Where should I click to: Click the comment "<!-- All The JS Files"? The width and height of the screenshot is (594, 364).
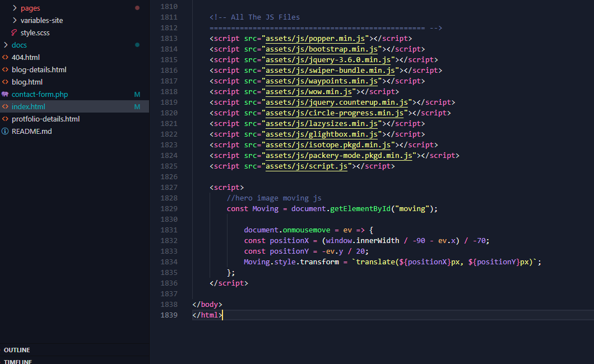[x=254, y=17]
